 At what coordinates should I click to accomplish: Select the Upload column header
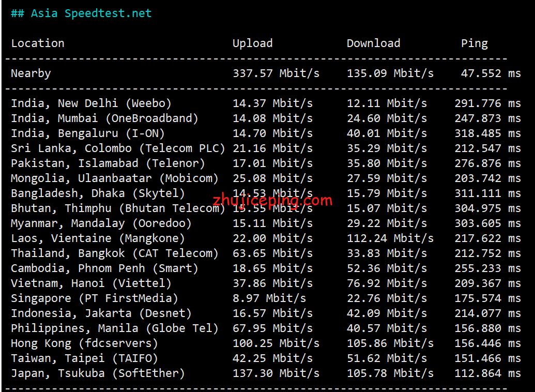click(x=252, y=44)
